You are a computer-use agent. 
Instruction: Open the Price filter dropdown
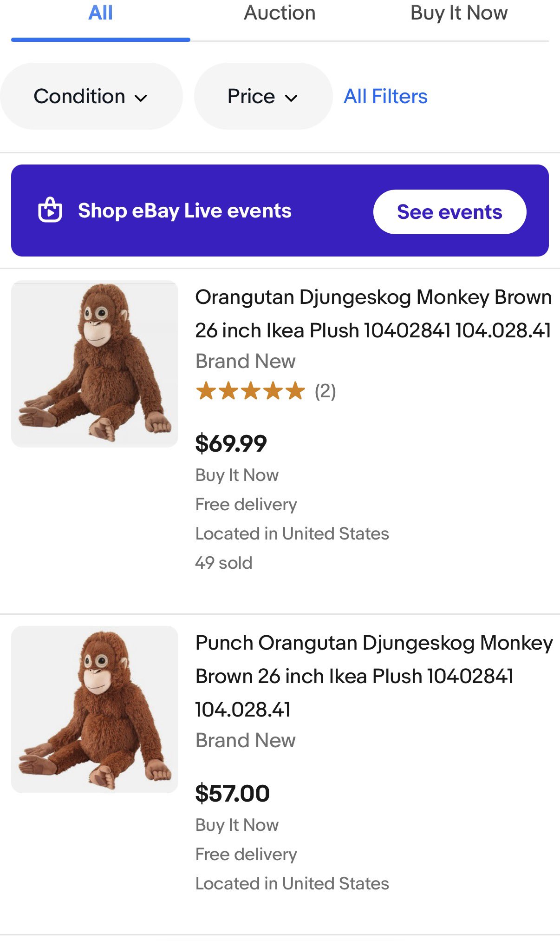click(262, 97)
